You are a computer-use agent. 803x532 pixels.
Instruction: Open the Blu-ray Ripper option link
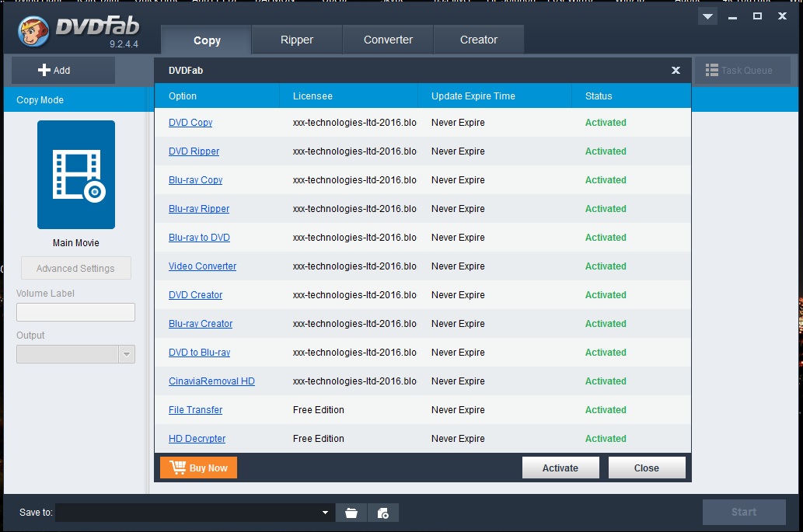[199, 208]
